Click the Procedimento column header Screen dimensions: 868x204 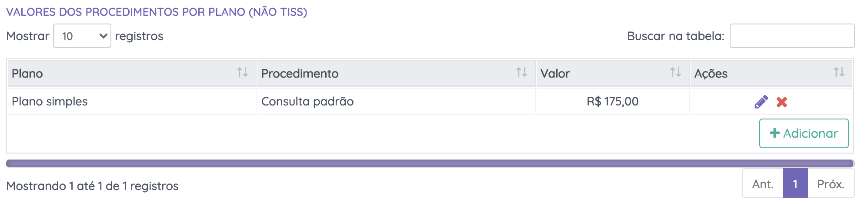[x=300, y=74]
